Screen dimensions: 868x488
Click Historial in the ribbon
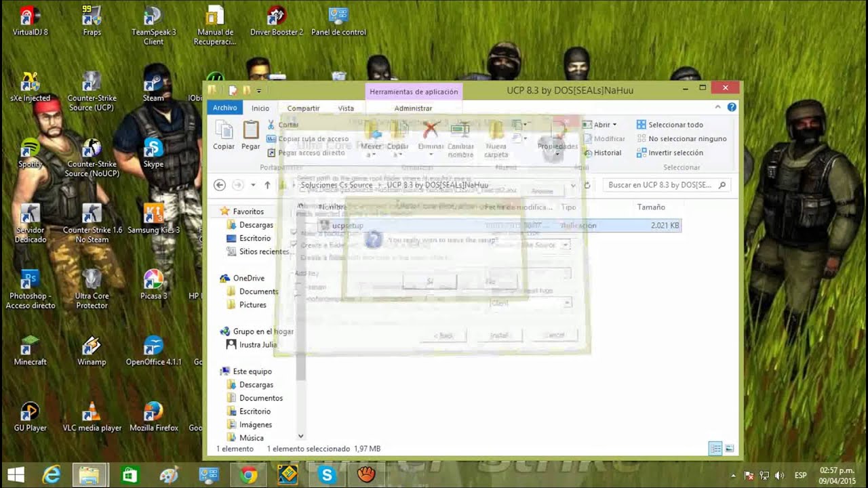pyautogui.click(x=601, y=152)
